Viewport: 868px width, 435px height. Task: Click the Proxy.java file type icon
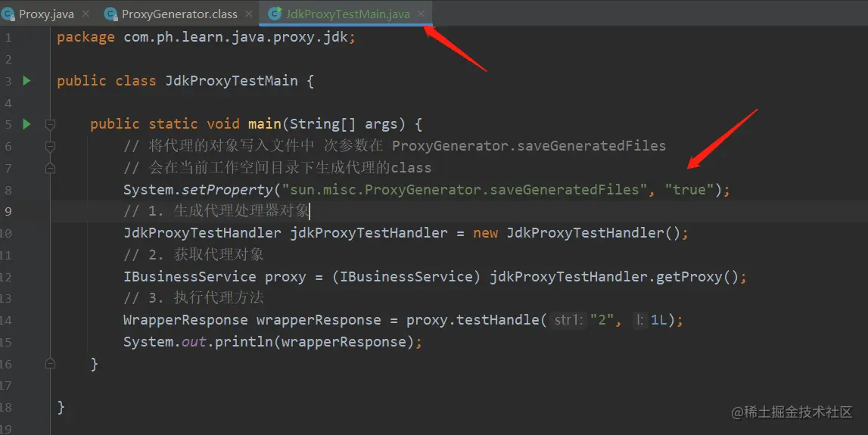coord(8,14)
